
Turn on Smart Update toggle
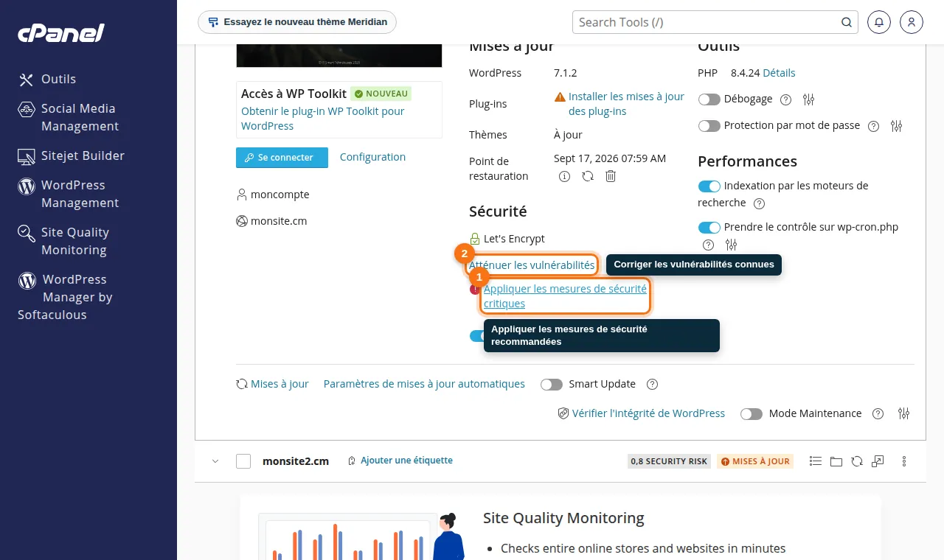coord(552,384)
